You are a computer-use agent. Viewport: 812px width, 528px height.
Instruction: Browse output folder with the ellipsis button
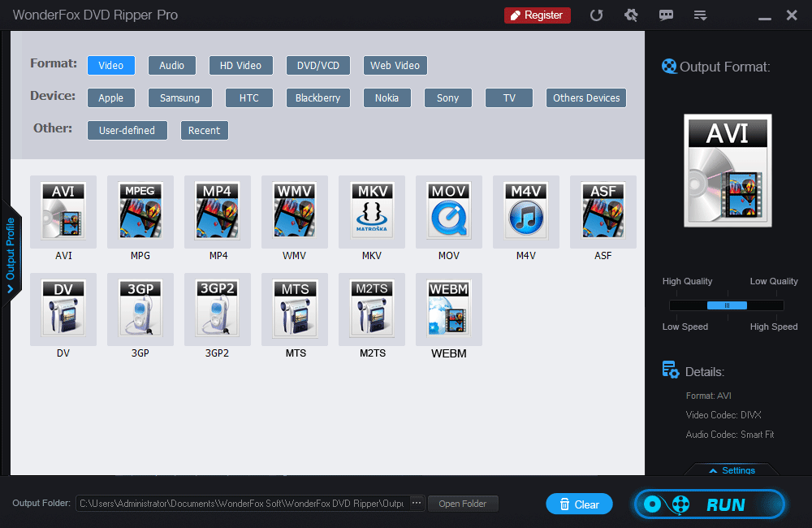pos(417,503)
